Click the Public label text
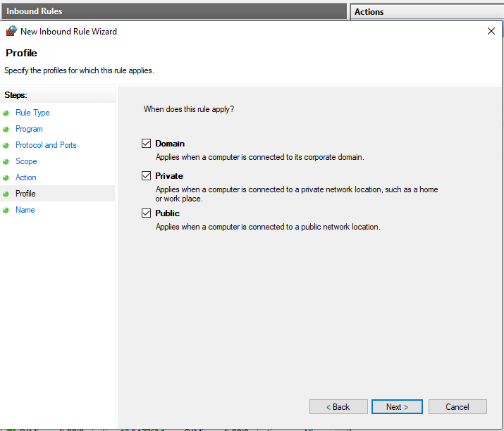 click(x=168, y=213)
